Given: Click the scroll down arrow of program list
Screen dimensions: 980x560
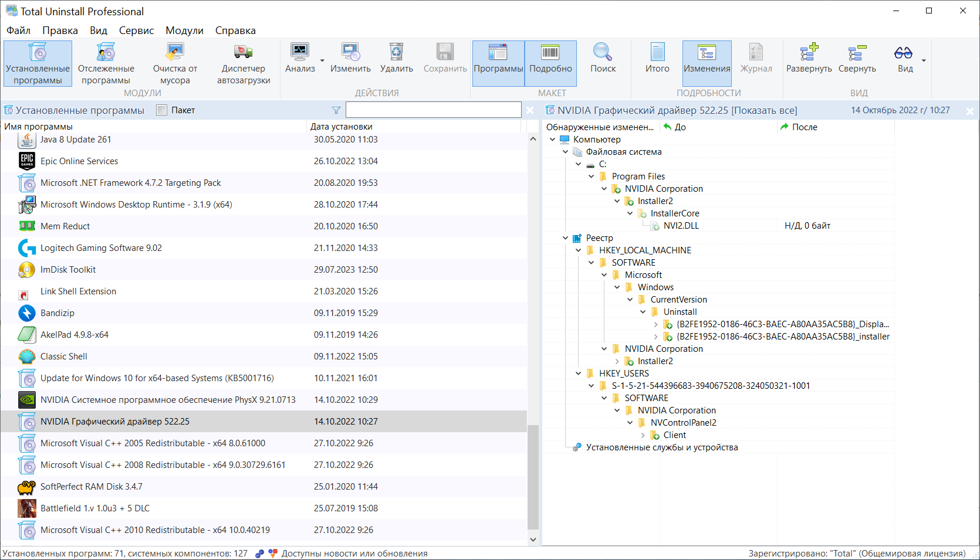Looking at the screenshot, I should click(x=533, y=539).
